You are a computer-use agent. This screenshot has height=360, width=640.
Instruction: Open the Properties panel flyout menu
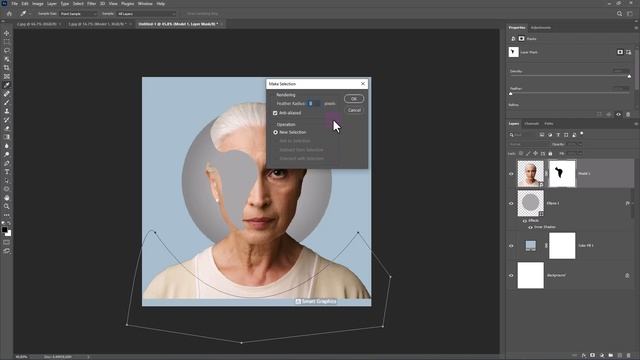[636, 28]
